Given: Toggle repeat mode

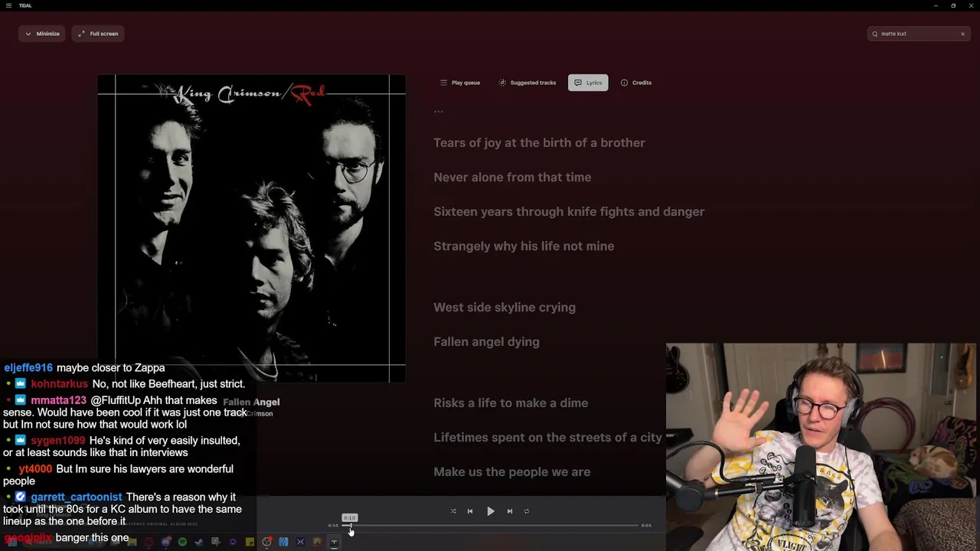Looking at the screenshot, I should pos(527,511).
